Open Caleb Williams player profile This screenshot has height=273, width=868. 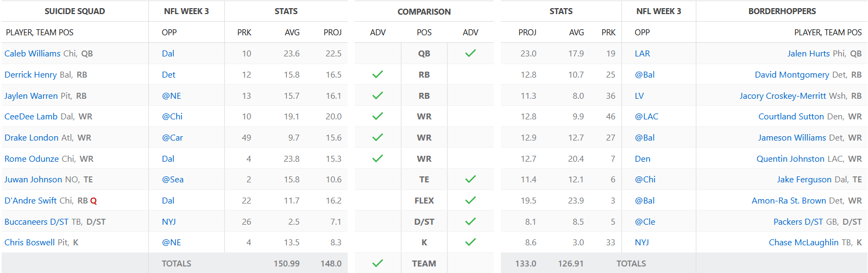point(33,53)
